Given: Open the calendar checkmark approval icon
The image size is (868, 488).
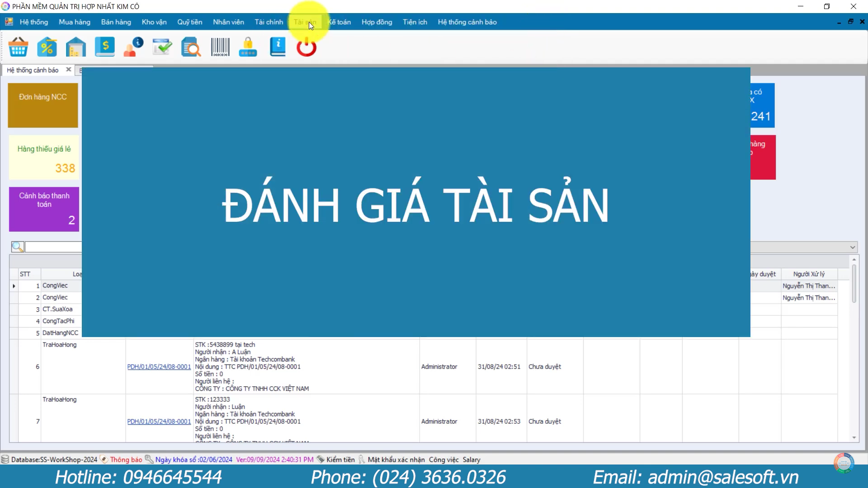Looking at the screenshot, I should 162,47.
